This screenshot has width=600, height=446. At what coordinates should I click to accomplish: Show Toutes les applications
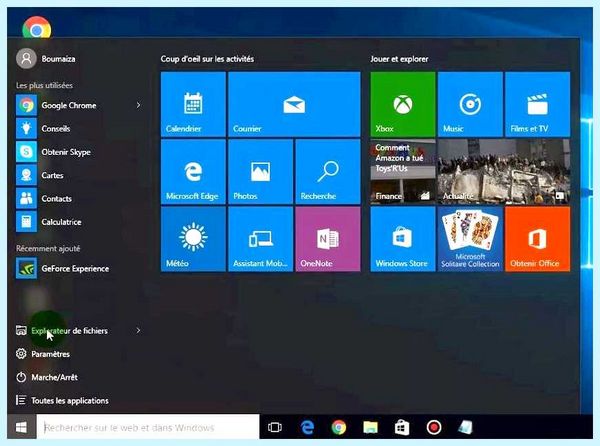(x=62, y=401)
